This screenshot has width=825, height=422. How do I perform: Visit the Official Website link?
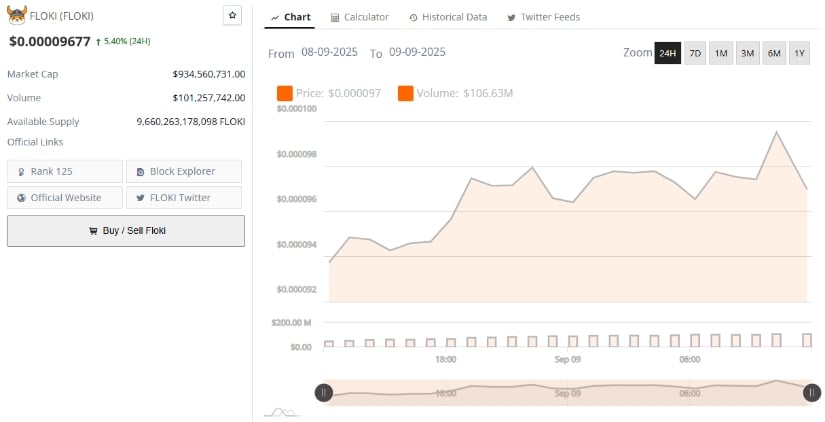[65, 198]
